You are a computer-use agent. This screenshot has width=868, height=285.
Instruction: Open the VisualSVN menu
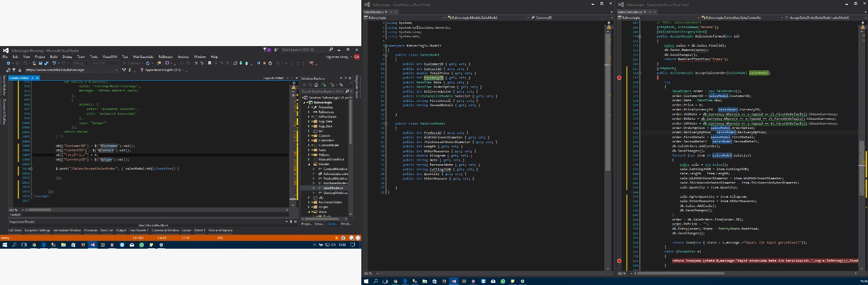[110, 56]
